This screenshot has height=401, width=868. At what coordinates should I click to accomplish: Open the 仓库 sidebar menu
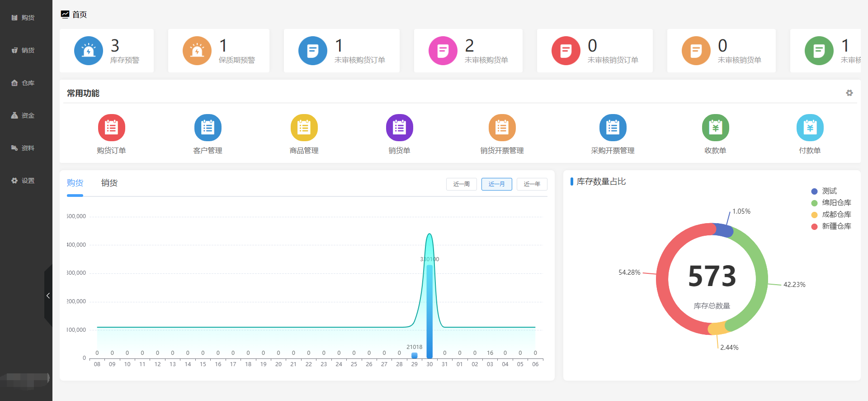click(x=23, y=83)
